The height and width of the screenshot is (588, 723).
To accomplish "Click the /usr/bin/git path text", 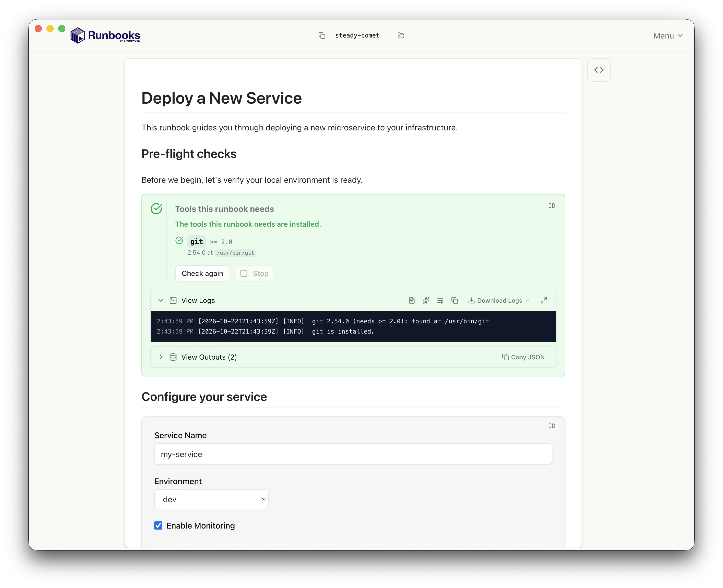I will point(235,253).
